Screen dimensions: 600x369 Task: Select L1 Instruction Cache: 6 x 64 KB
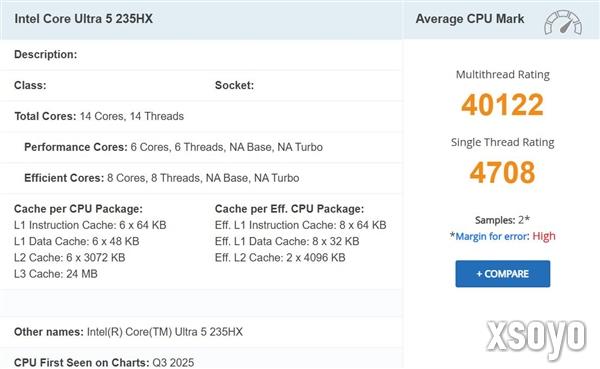pos(90,225)
